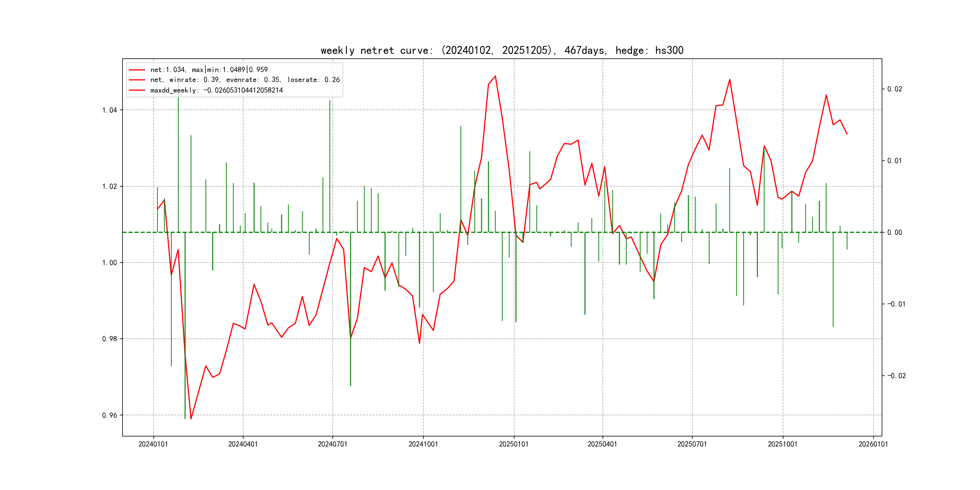Click the 1.04 left axis tick label

pos(109,110)
